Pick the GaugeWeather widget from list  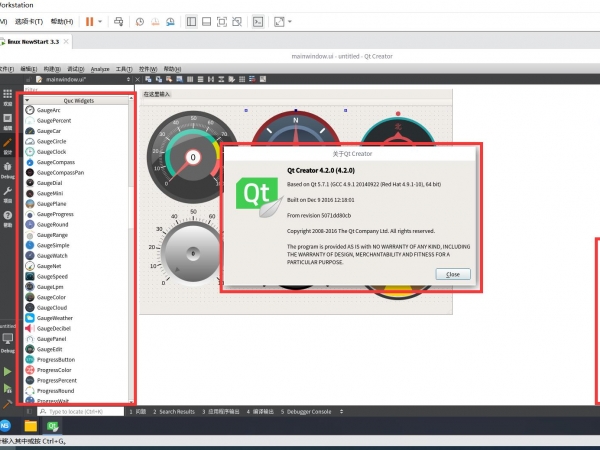click(56, 317)
